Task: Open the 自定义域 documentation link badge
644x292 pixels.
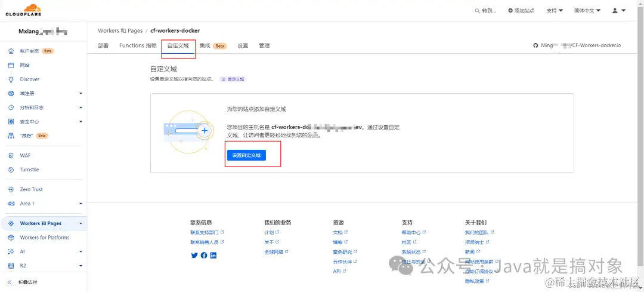Action: click(233, 79)
